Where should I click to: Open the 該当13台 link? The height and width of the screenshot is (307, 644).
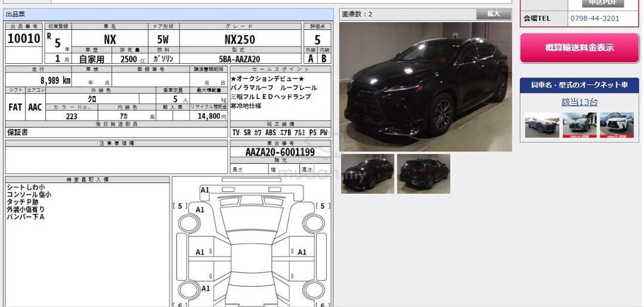tap(580, 102)
